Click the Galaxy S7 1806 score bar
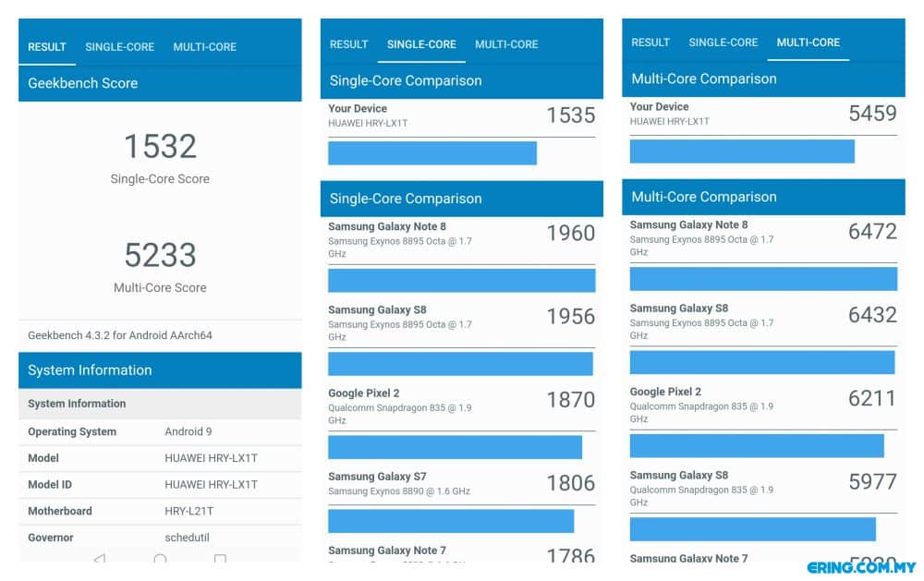Screen dimensions: 924x581 [x=451, y=521]
